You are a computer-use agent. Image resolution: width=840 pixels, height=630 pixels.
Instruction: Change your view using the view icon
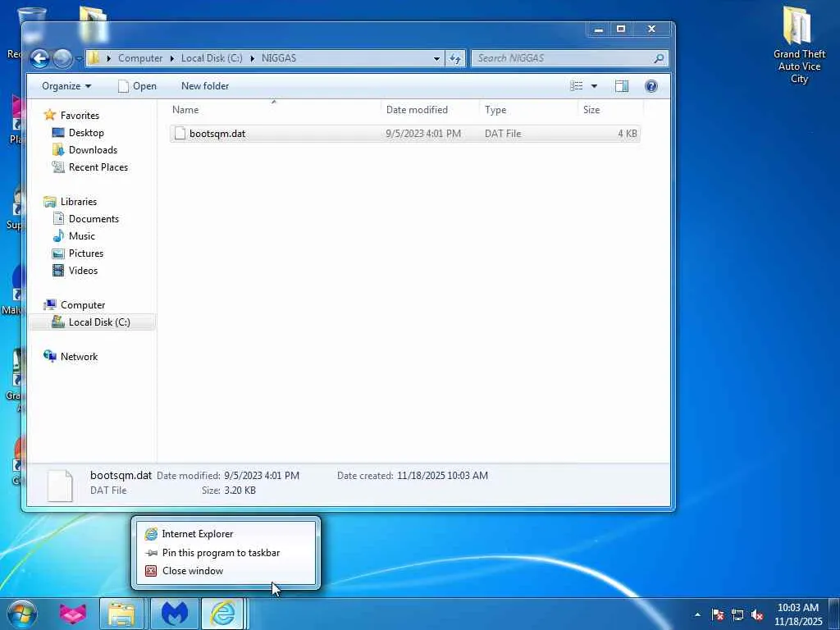pos(576,85)
